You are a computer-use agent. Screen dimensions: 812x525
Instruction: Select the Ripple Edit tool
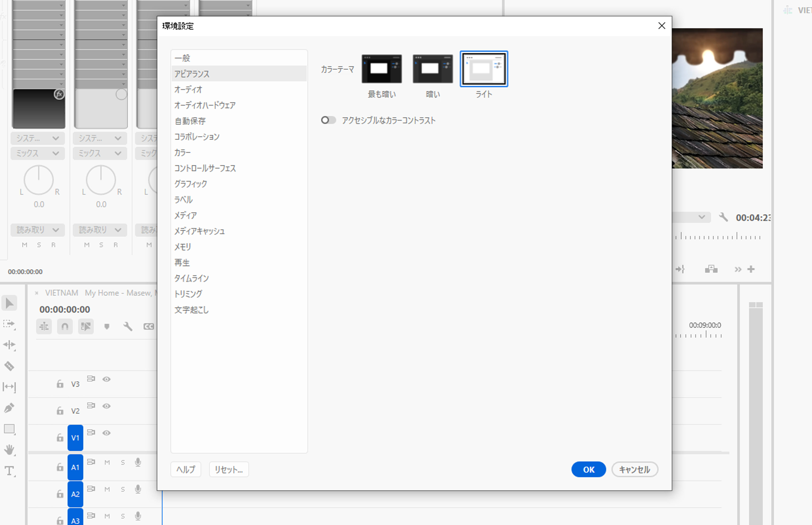pos(9,345)
